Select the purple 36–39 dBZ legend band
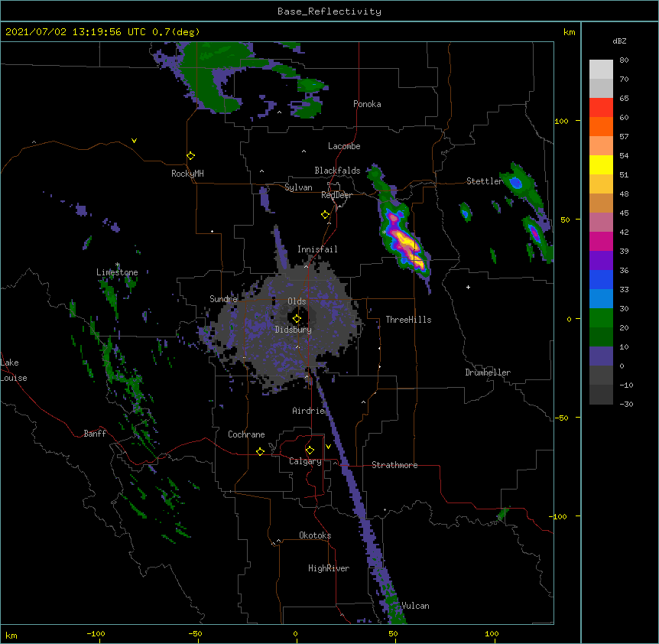The width and height of the screenshot is (659, 644). click(601, 261)
